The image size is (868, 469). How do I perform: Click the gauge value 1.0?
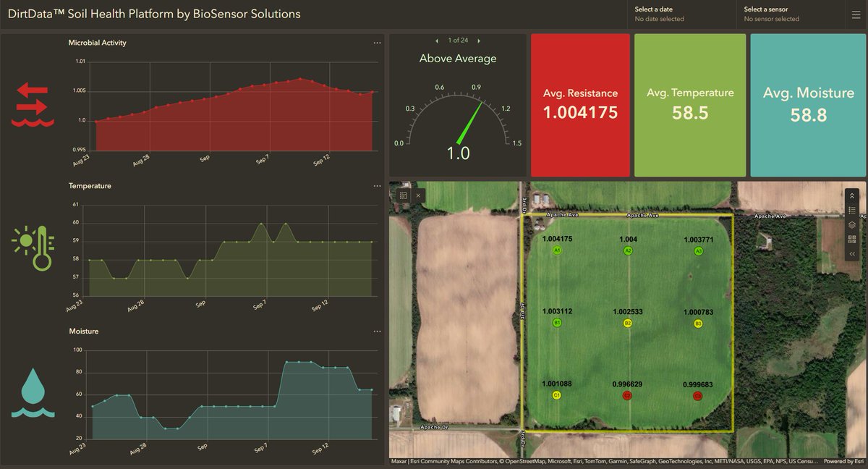(458, 153)
